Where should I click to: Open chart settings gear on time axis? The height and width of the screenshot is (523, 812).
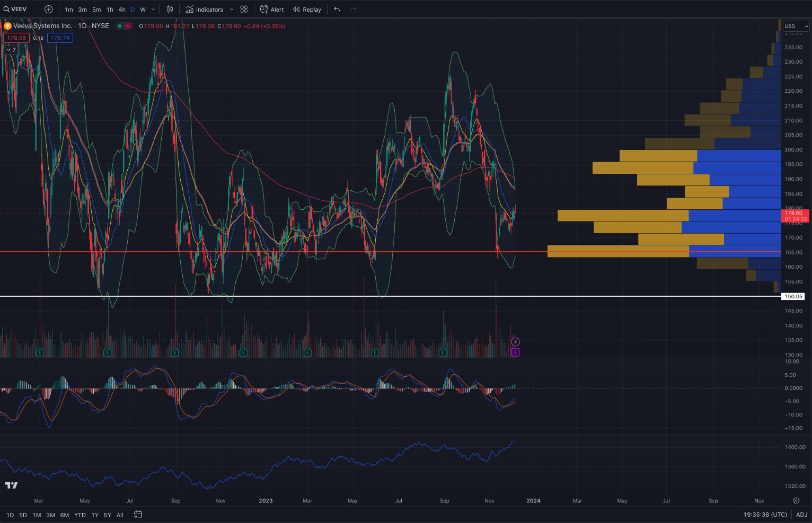[796, 500]
